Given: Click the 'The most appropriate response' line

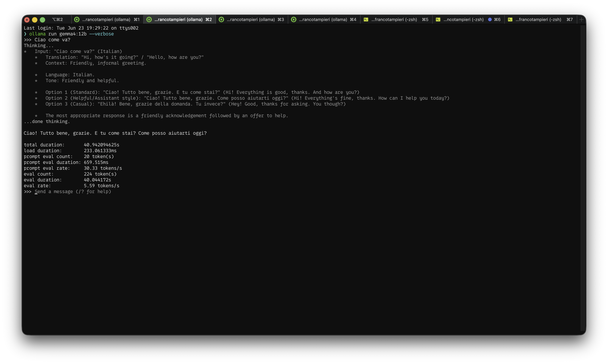Looking at the screenshot, I should (x=161, y=116).
